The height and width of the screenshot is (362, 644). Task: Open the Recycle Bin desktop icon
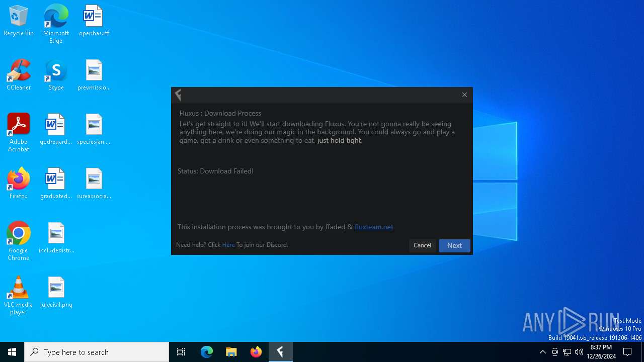pyautogui.click(x=19, y=21)
